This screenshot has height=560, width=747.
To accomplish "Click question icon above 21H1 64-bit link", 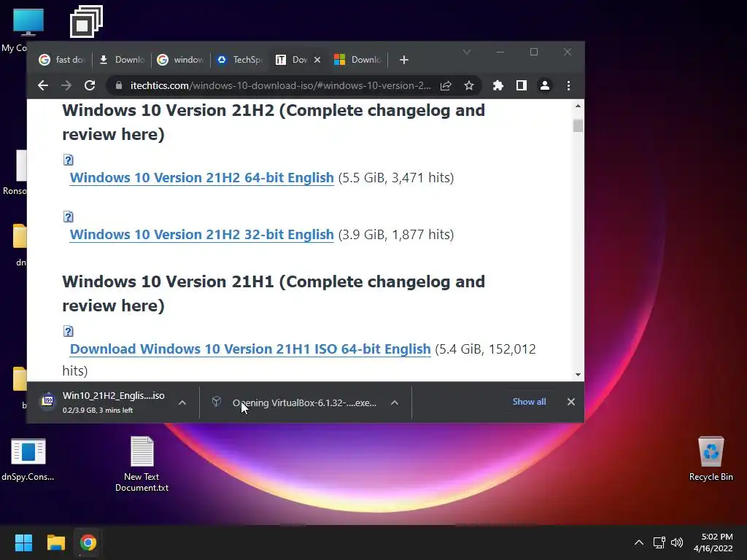I will (68, 332).
